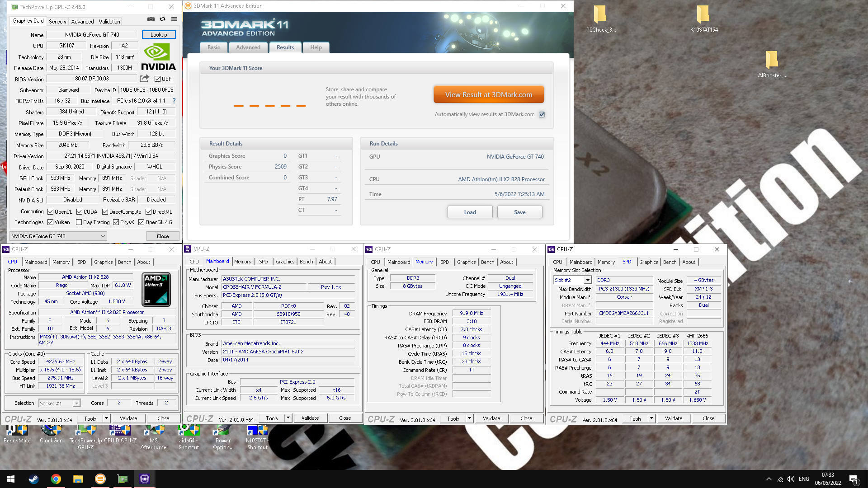Viewport: 868px width, 488px height.
Task: Open the Basic tab in 3DMark 11
Action: pos(214,47)
